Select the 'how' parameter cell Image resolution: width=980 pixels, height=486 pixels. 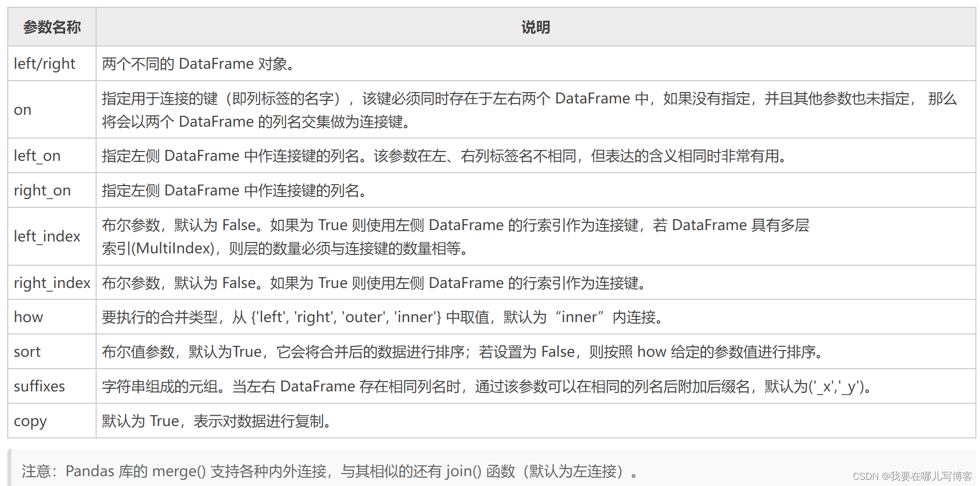click(52, 317)
